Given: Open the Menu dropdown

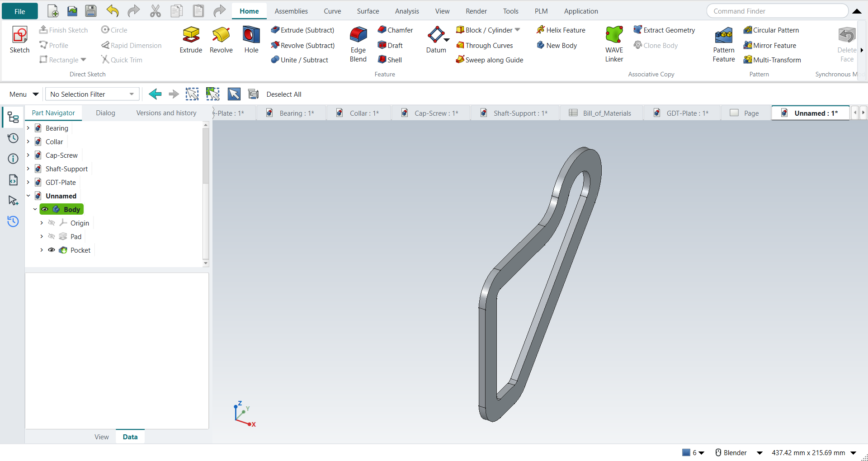Looking at the screenshot, I should [24, 94].
